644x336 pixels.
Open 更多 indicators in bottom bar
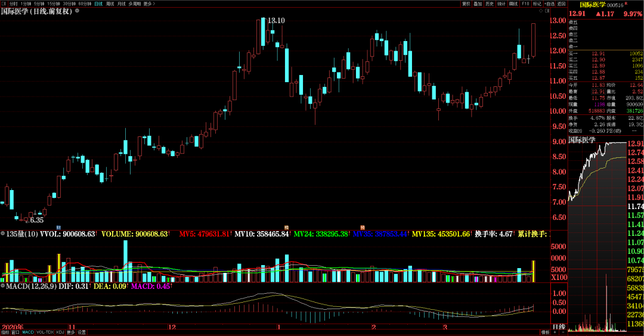pos(71,332)
